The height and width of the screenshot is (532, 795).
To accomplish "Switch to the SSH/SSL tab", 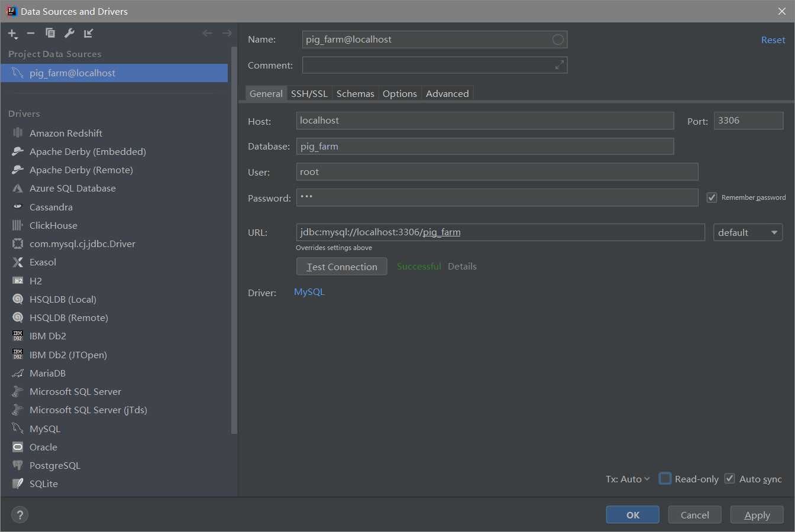I will click(x=309, y=93).
